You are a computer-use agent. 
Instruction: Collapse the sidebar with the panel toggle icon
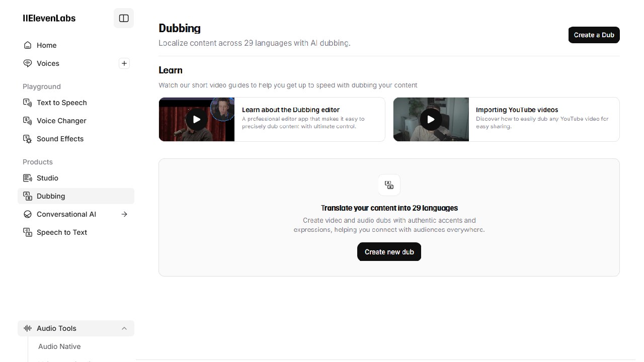tap(124, 19)
